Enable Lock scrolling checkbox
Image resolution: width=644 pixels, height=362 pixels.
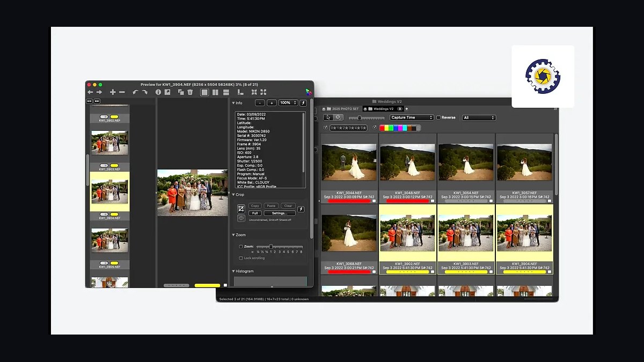pos(240,258)
